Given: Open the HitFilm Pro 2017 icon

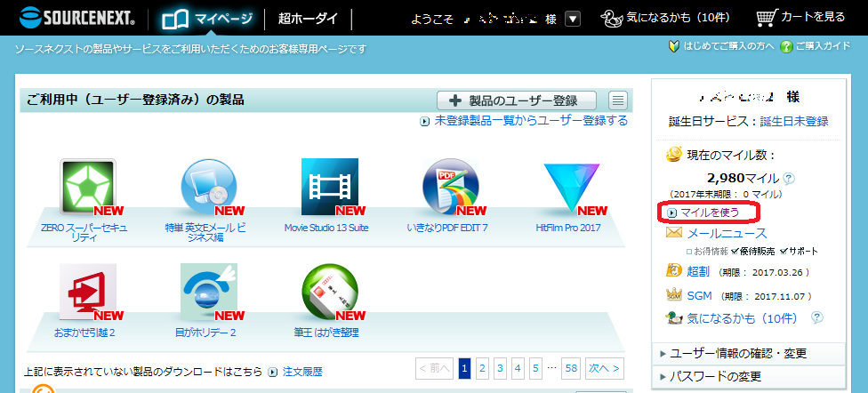Looking at the screenshot, I should (x=571, y=188).
